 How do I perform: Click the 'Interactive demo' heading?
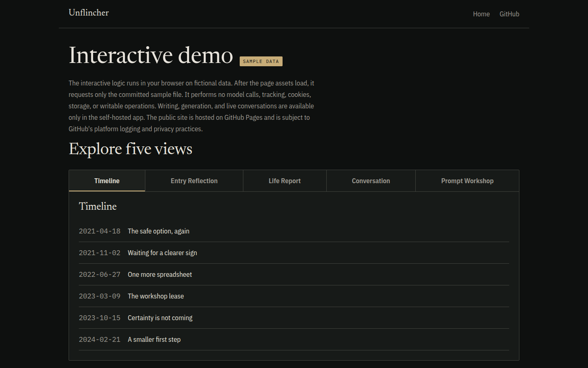click(x=151, y=55)
